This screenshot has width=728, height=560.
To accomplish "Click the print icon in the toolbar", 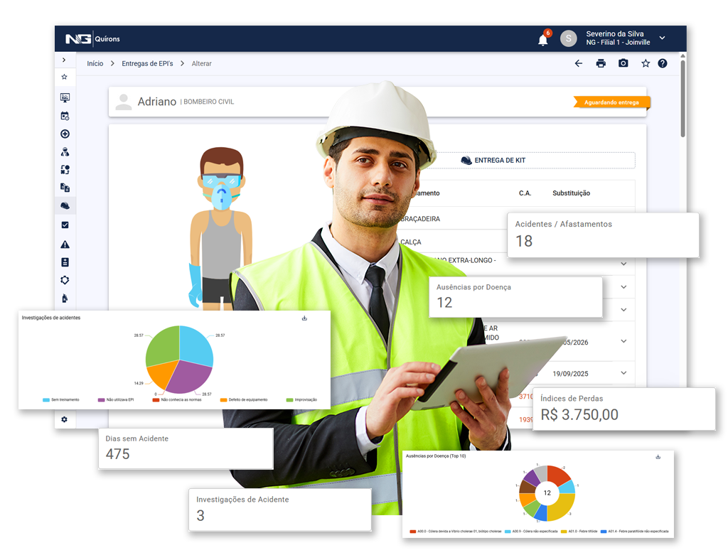I will pyautogui.click(x=601, y=63).
